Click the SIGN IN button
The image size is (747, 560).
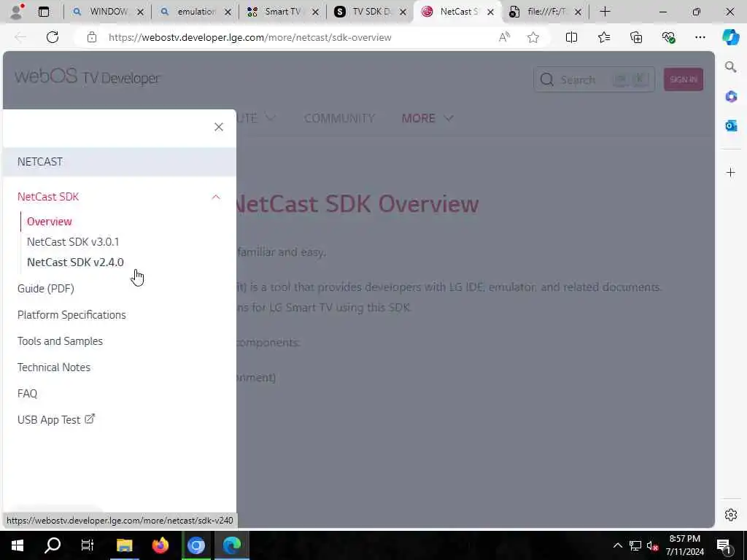tap(683, 79)
